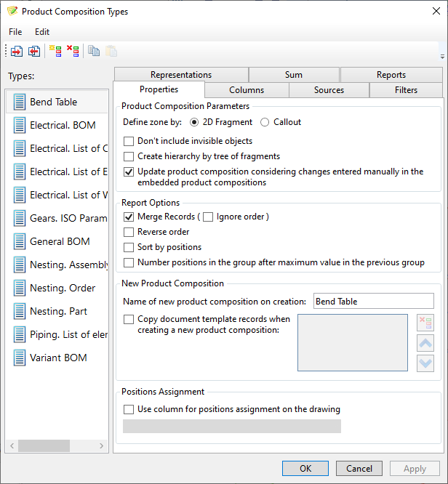This screenshot has width=448, height=484.
Task: Click the template records list box
Action: (x=353, y=342)
